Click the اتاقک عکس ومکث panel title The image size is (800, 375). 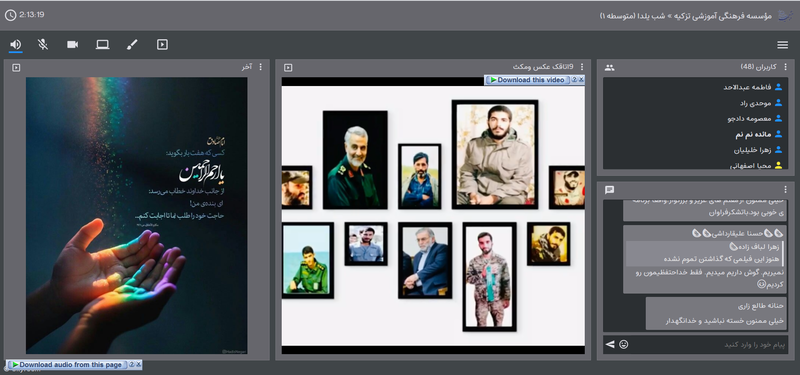point(543,67)
